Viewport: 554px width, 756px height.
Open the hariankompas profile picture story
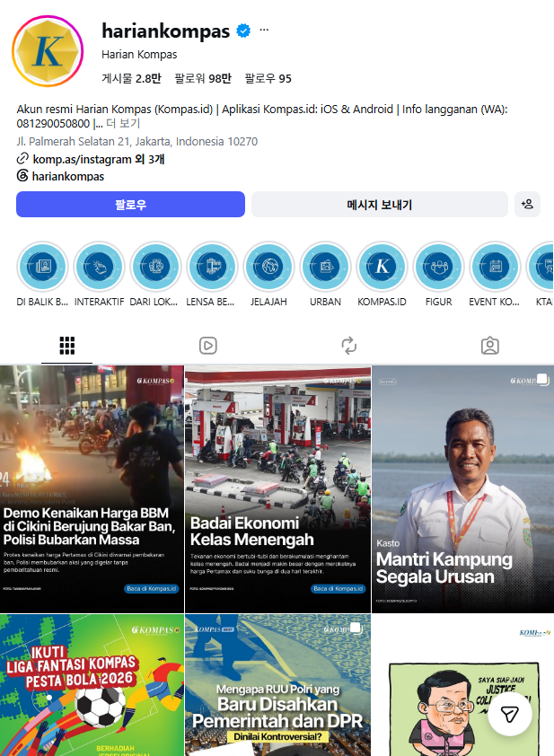click(48, 51)
